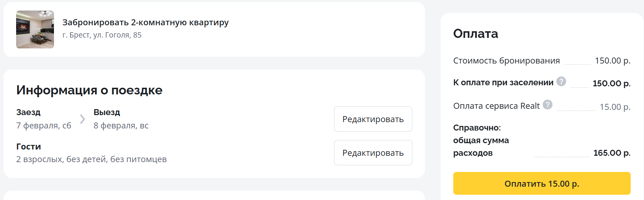The image size is (644, 200).
Task: Select the check-in date "7 февраля, сб"
Action: point(44,126)
